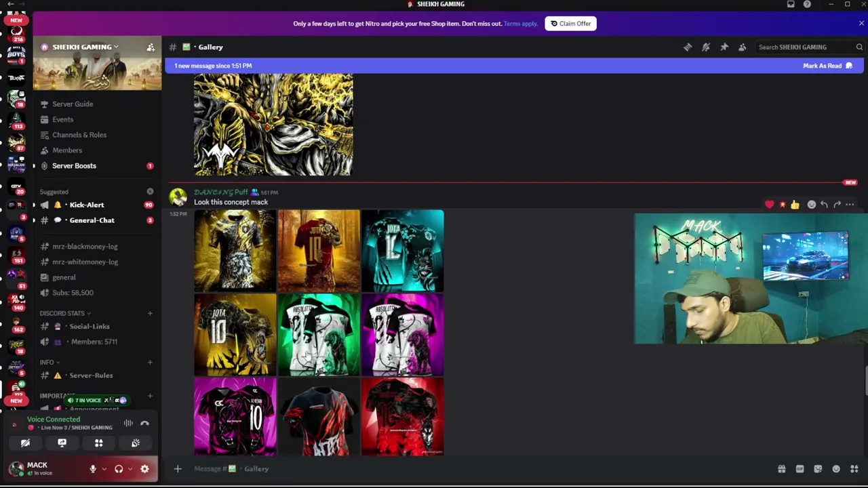
Task: Open the teal JOTA jersey image
Action: 403,251
